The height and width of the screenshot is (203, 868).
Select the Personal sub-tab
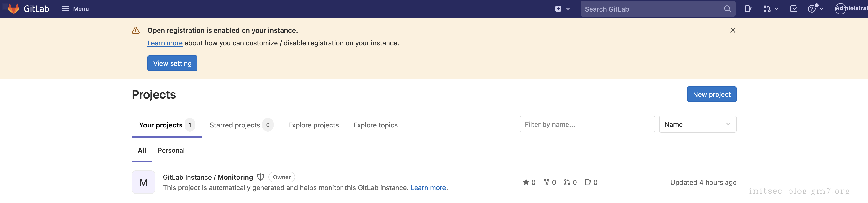(x=171, y=151)
